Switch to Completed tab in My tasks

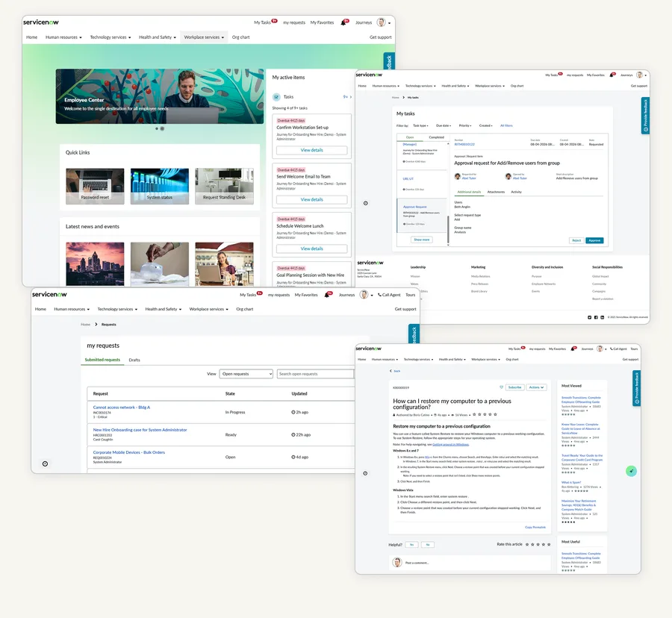(436, 137)
